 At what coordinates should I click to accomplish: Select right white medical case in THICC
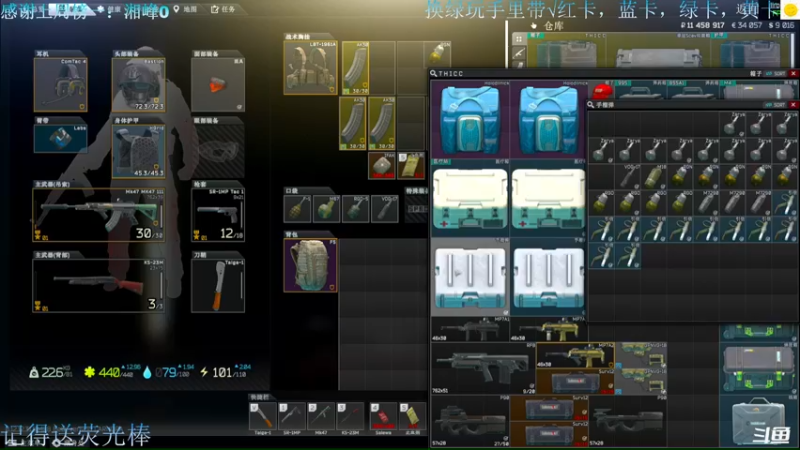(548, 198)
